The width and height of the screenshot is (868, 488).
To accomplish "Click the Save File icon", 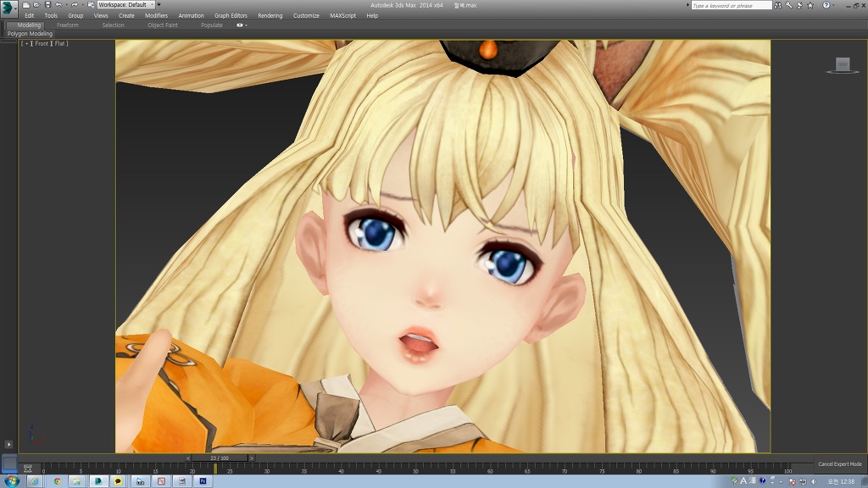I will point(47,5).
